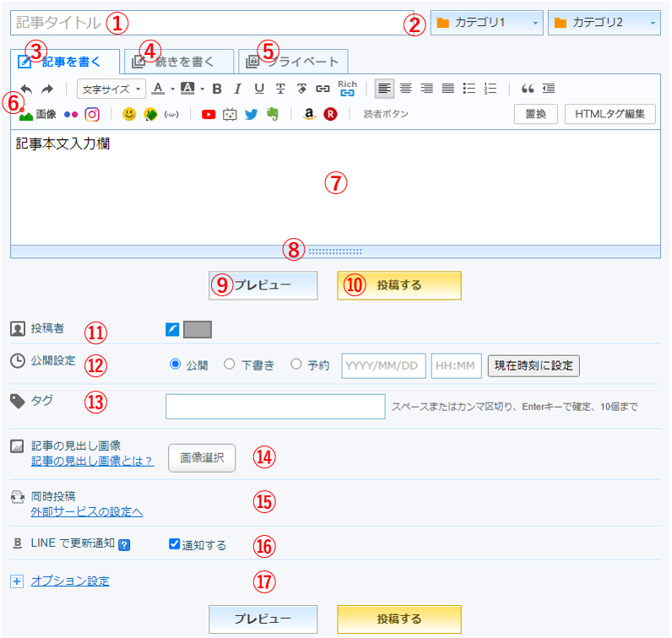Click the HH:MM time field
The height and width of the screenshot is (638, 672).
coord(457,365)
